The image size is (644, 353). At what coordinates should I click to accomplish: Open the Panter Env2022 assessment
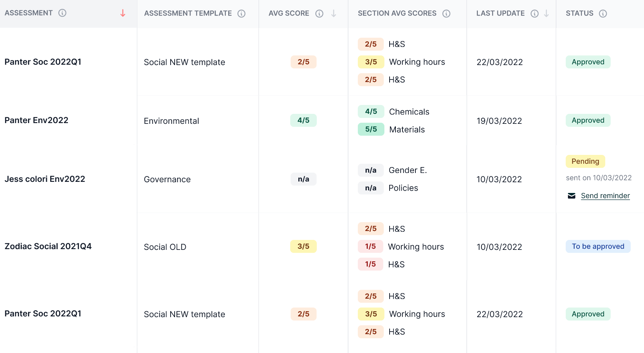coord(37,121)
